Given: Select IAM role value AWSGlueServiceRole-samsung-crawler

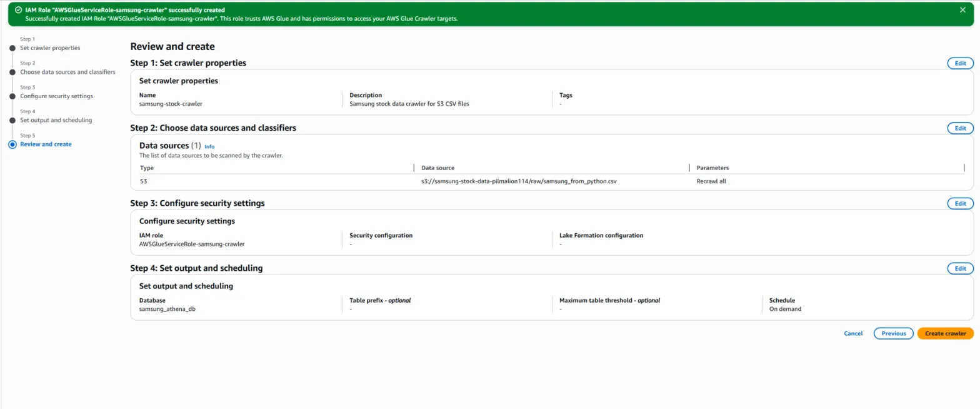Looking at the screenshot, I should 191,244.
